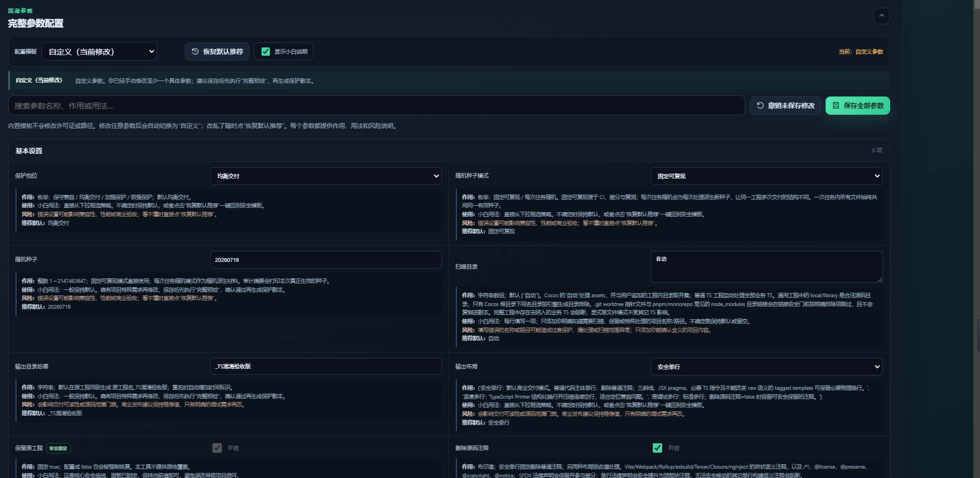Click the 完整参数配置 page title
This screenshot has width=980, height=478.
[x=35, y=23]
